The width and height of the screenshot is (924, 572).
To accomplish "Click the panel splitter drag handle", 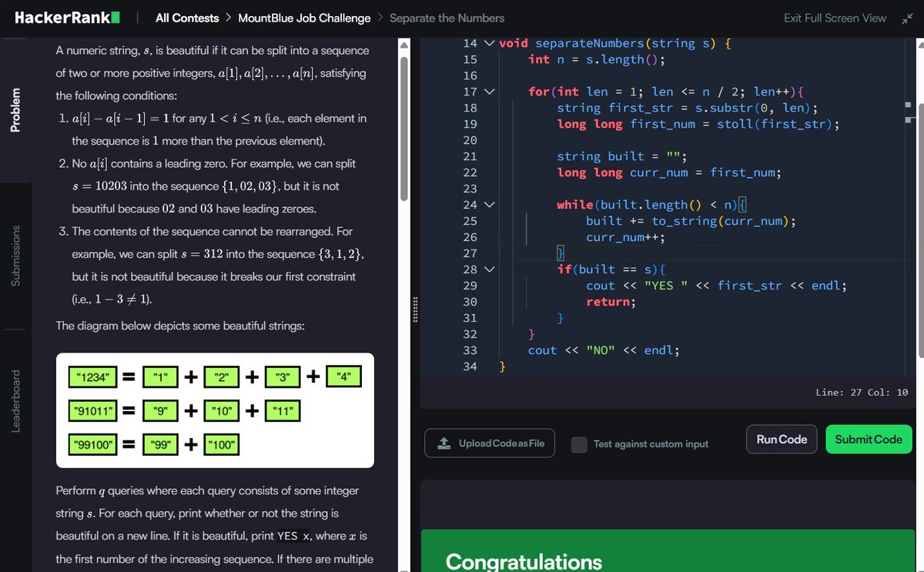I will [x=414, y=308].
